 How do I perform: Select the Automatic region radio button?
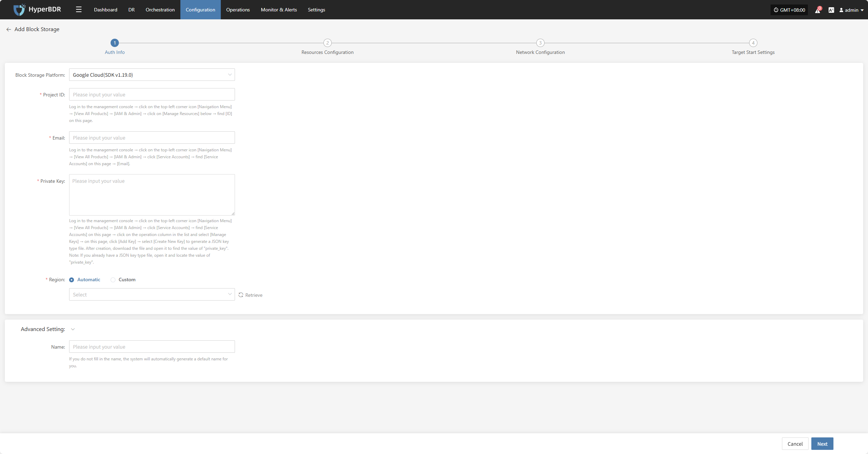click(72, 280)
